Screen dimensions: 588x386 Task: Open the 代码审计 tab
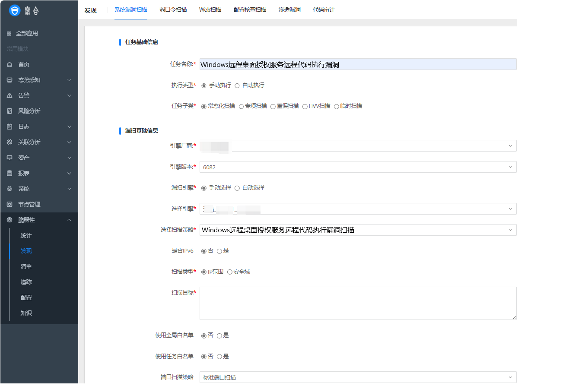pos(324,9)
